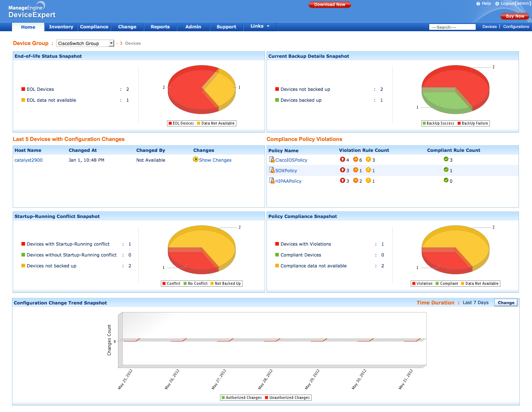Click 'Jan 1, 10:48 PM' timestamp
Viewport: 532px width, 412px height.
point(86,160)
